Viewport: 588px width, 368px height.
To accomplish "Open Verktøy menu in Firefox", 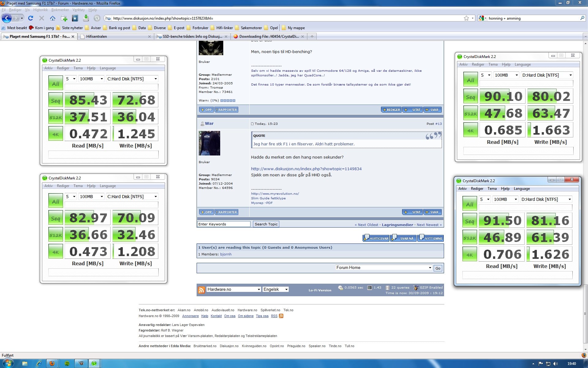I will (78, 10).
